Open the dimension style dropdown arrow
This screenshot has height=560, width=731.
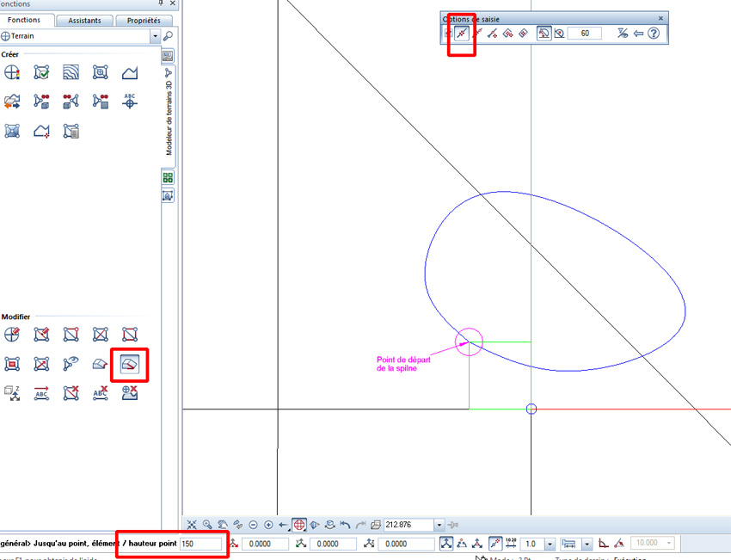pos(587,544)
